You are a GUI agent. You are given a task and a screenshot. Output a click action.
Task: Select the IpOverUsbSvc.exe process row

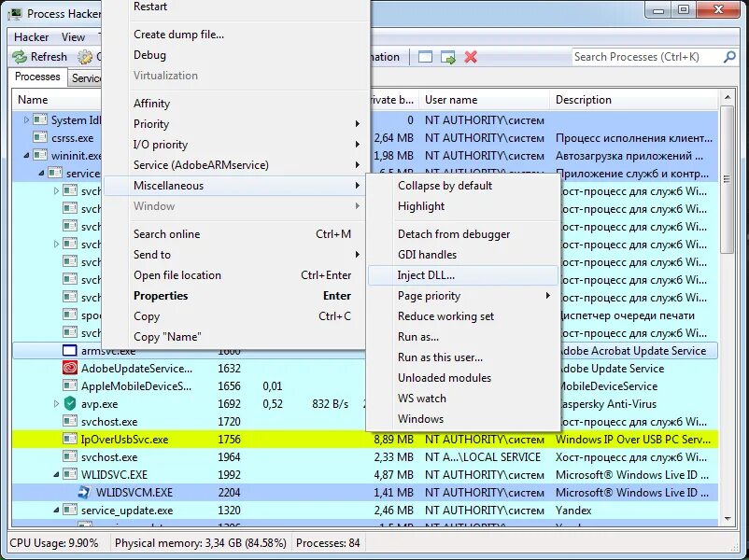tap(364, 440)
